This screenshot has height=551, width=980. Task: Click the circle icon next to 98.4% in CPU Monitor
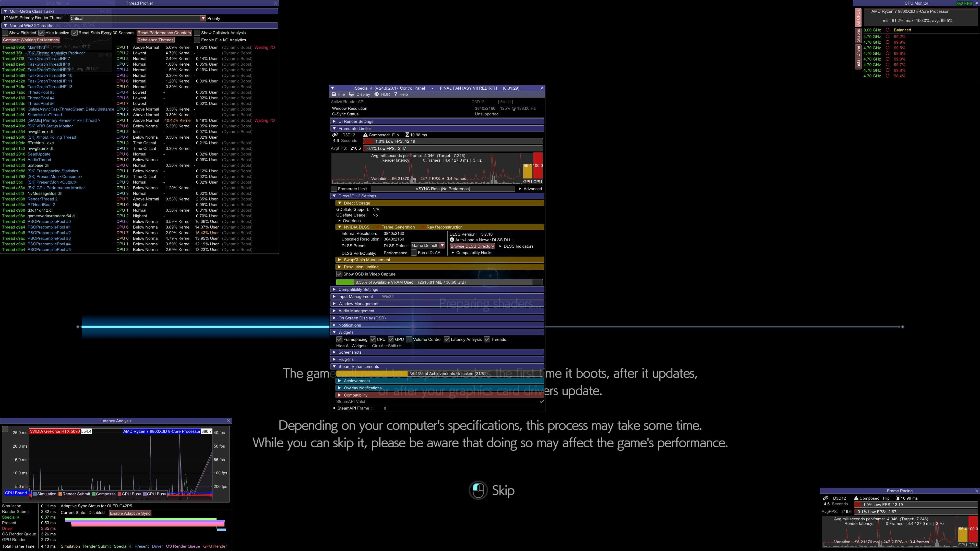click(x=888, y=76)
